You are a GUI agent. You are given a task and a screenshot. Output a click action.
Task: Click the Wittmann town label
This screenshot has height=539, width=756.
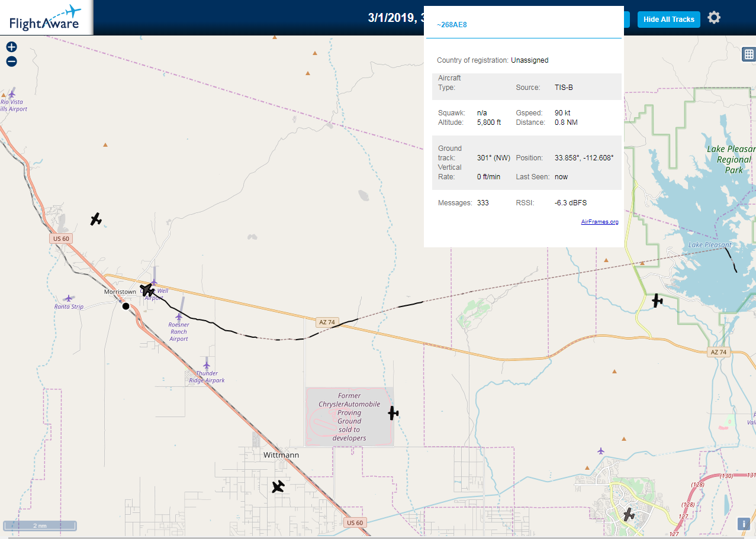[x=281, y=455]
